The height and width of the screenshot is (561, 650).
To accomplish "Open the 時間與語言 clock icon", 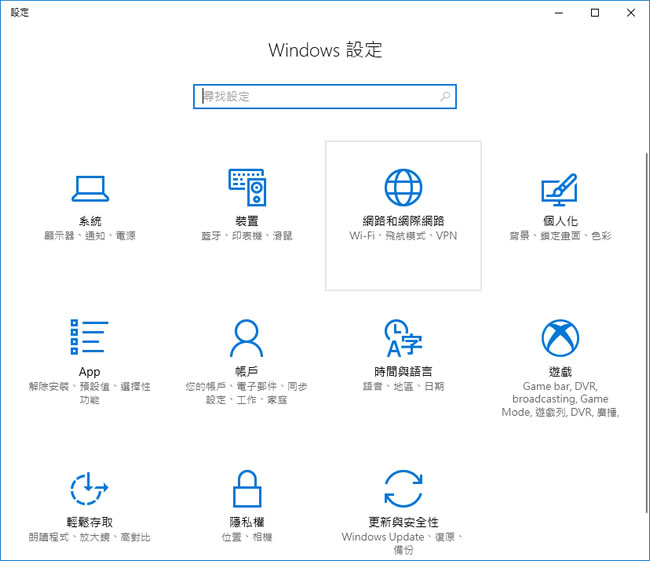I will 403,338.
